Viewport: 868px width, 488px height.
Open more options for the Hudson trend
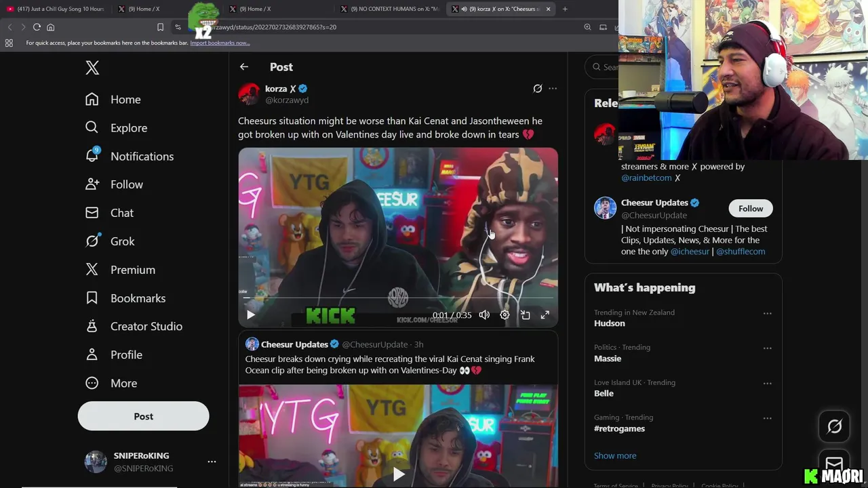(768, 313)
